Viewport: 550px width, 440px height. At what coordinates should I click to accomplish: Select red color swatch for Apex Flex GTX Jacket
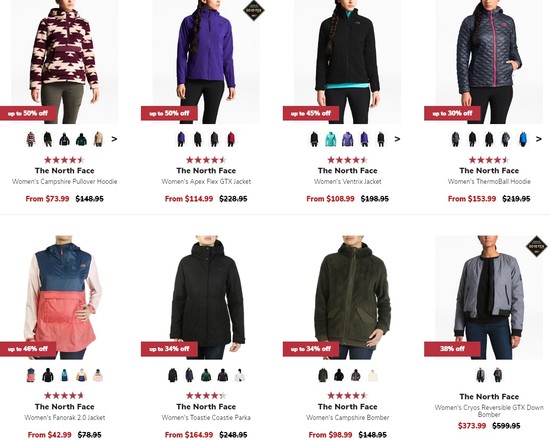pos(231,139)
